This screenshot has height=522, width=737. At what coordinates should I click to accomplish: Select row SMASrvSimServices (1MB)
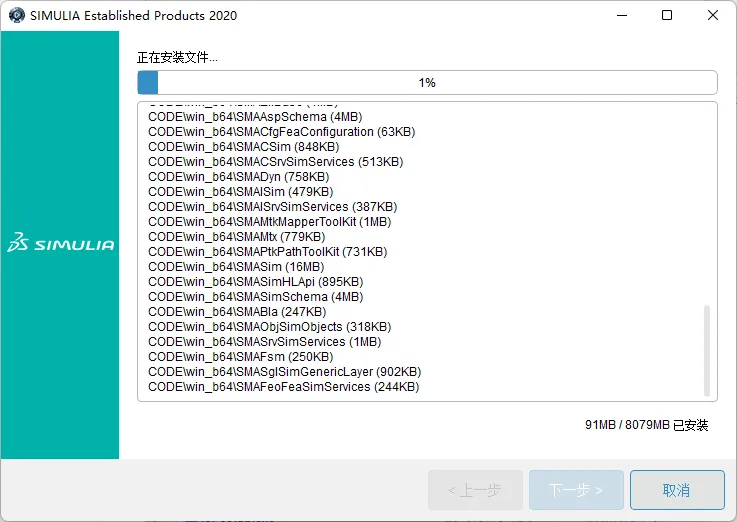tap(265, 342)
